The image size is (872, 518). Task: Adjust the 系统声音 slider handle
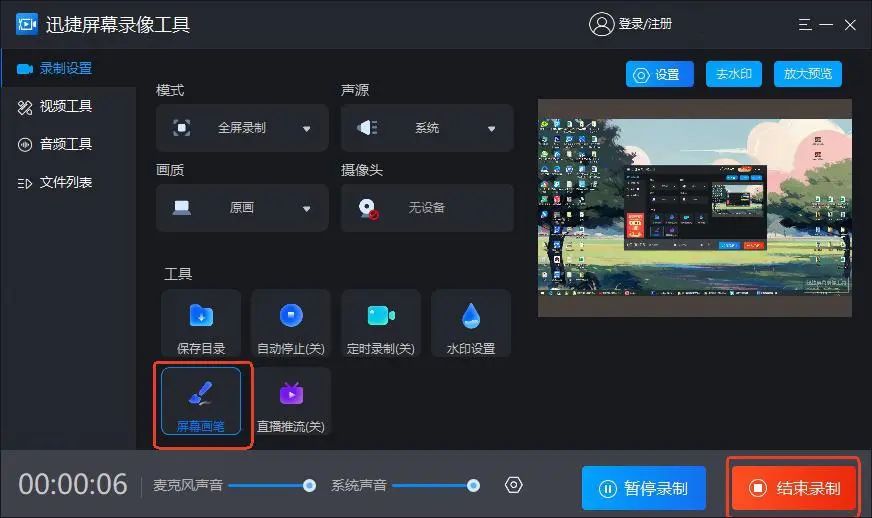tap(473, 486)
